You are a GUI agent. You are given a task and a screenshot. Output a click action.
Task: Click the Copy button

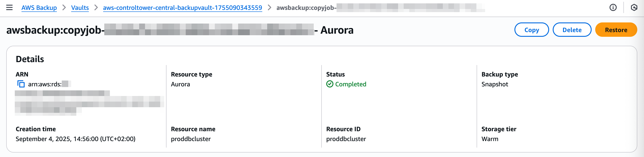(x=531, y=30)
